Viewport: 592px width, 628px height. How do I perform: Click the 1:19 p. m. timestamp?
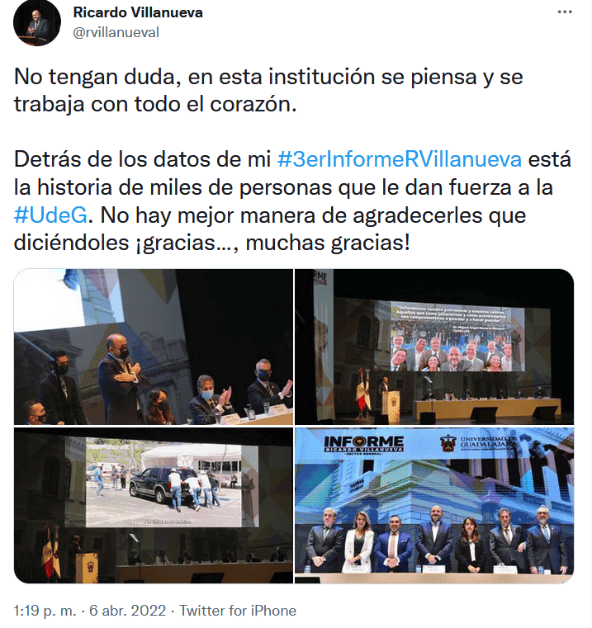click(45, 611)
